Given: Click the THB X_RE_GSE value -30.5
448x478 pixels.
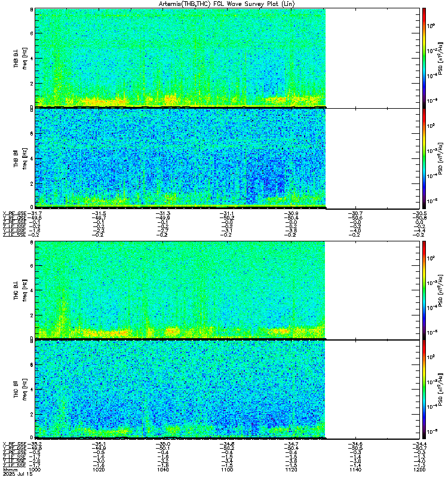Looking at the screenshot, I should click(x=419, y=213).
